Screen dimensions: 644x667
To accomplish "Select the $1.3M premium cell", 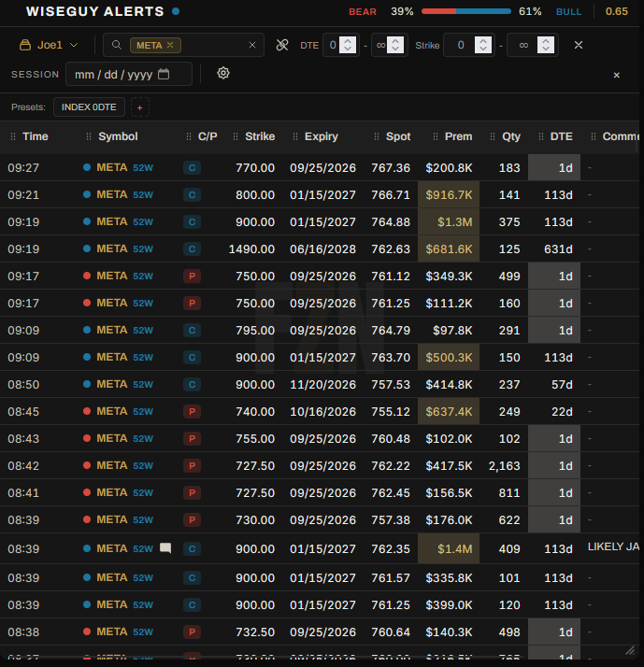I will pos(449,221).
